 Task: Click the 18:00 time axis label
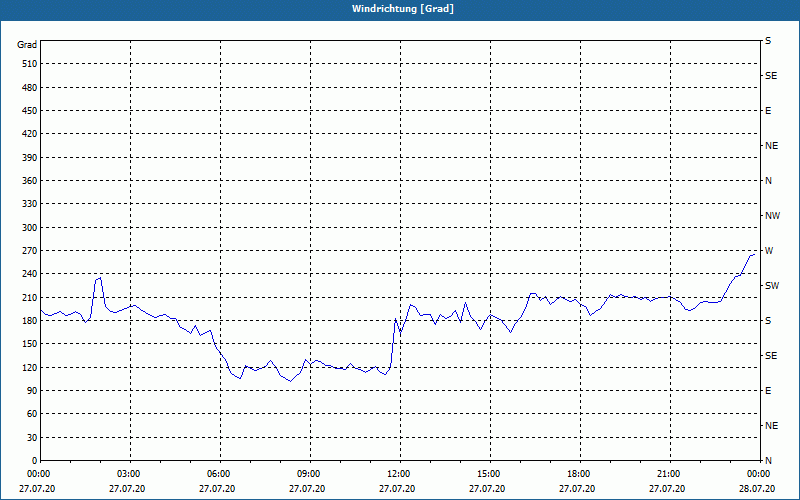click(577, 474)
